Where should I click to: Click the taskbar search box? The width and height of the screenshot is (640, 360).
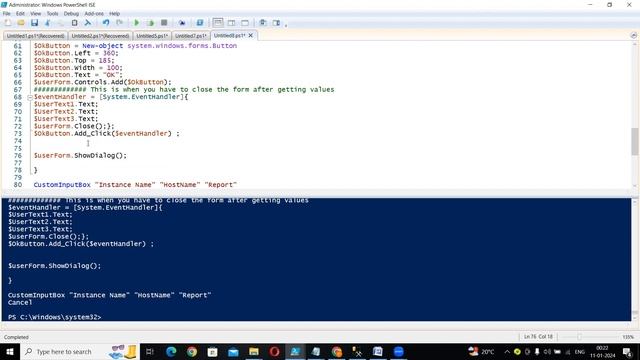click(x=79, y=351)
